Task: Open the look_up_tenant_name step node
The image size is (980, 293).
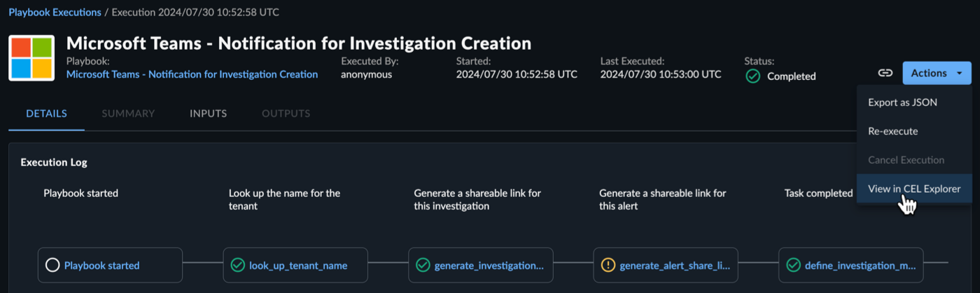Action: point(296,265)
